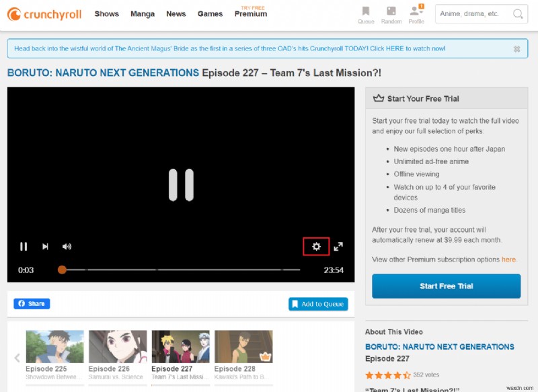Open your Queue from the top bar
The width and height of the screenshot is (538, 392).
(366, 15)
